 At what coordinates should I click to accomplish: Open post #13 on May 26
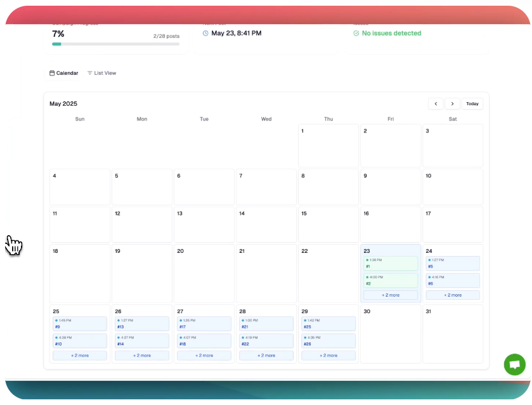[141, 325]
